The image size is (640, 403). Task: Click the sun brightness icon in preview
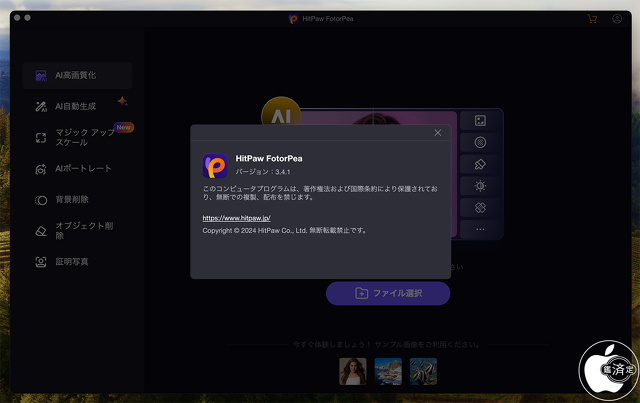(x=480, y=186)
